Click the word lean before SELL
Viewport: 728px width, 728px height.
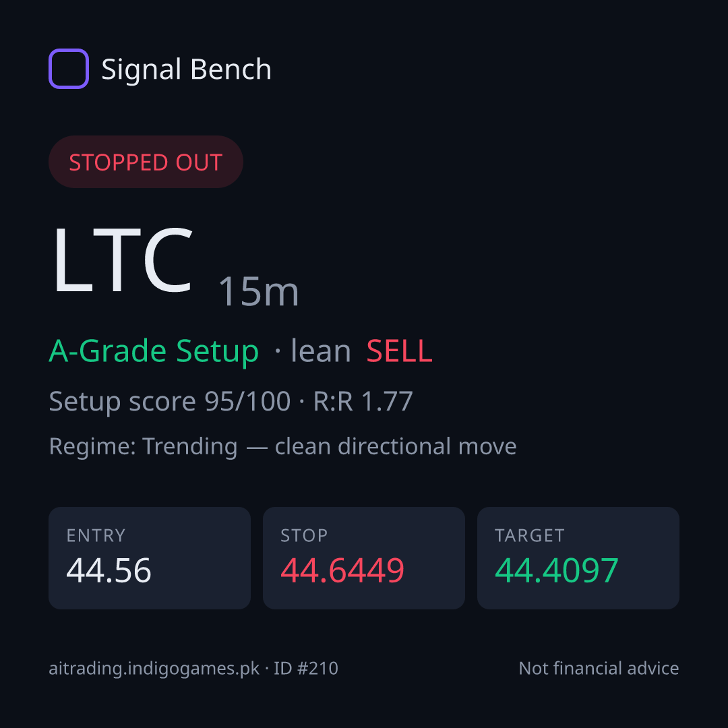coord(320,351)
